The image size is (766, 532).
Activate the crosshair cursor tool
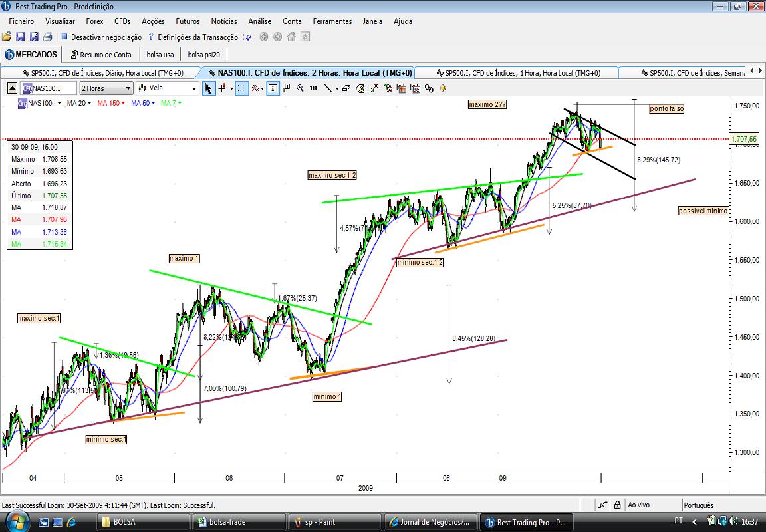222,88
